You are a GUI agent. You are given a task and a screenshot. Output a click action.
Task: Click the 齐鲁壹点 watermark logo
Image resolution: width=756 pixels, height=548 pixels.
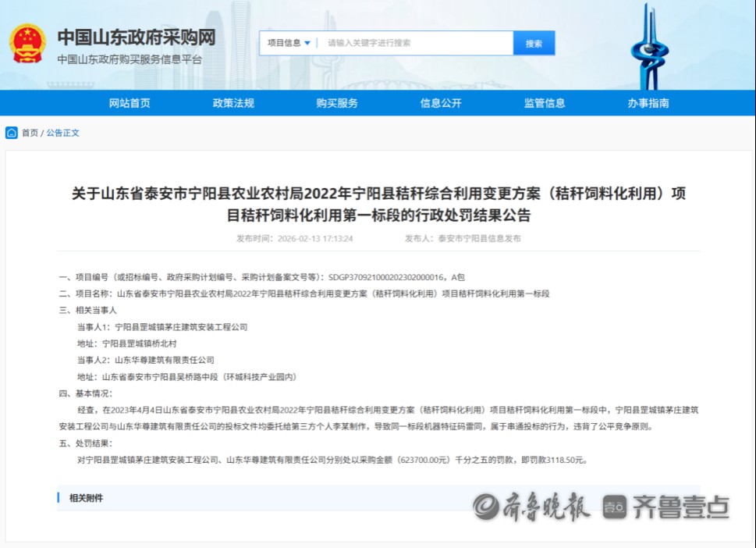point(667,507)
